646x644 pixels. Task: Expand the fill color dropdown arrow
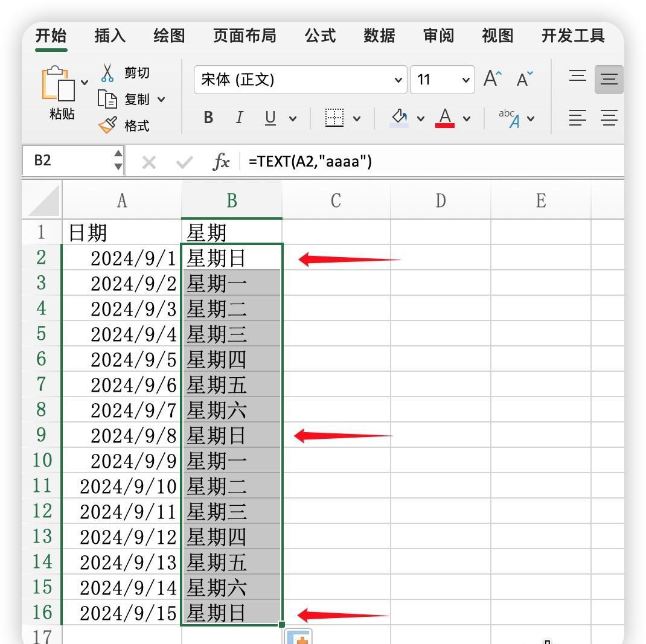tap(421, 119)
